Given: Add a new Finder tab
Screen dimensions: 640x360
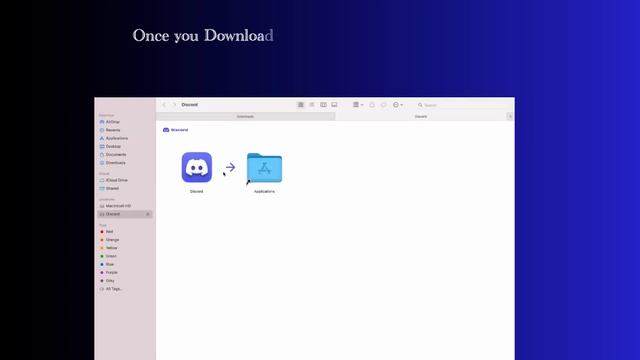Looking at the screenshot, I should 510,116.
